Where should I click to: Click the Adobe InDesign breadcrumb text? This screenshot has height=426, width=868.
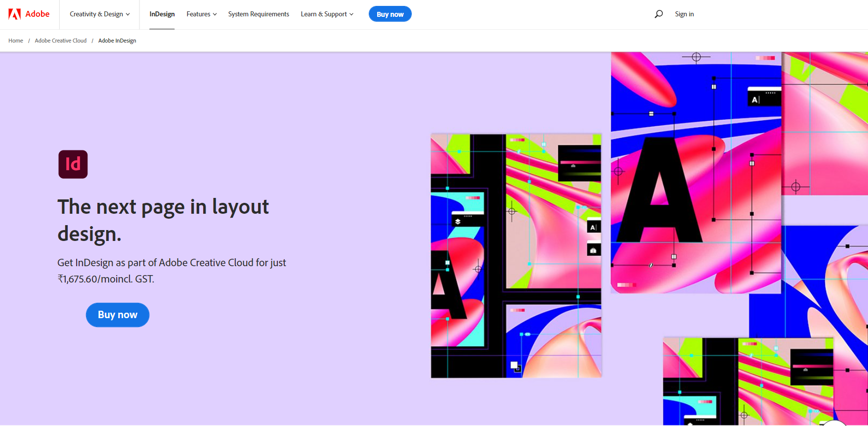[117, 41]
